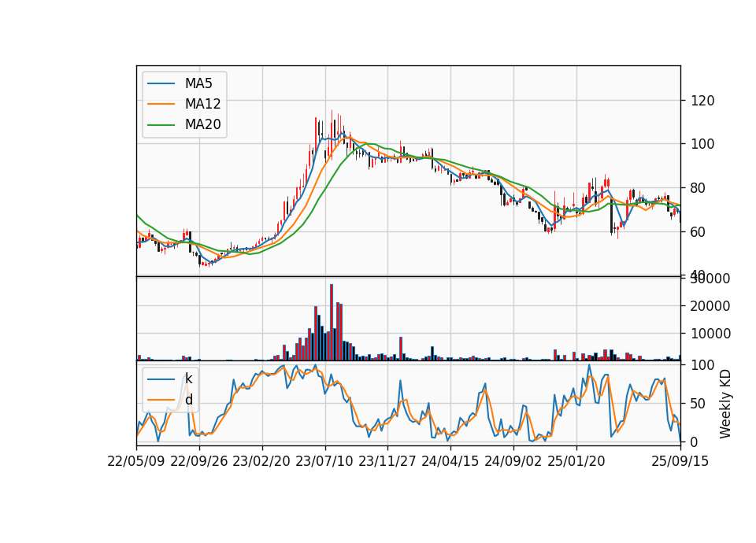Click the 80 price axis tick label
Image resolution: width=756 pixels, height=543 pixels.
[x=699, y=188]
